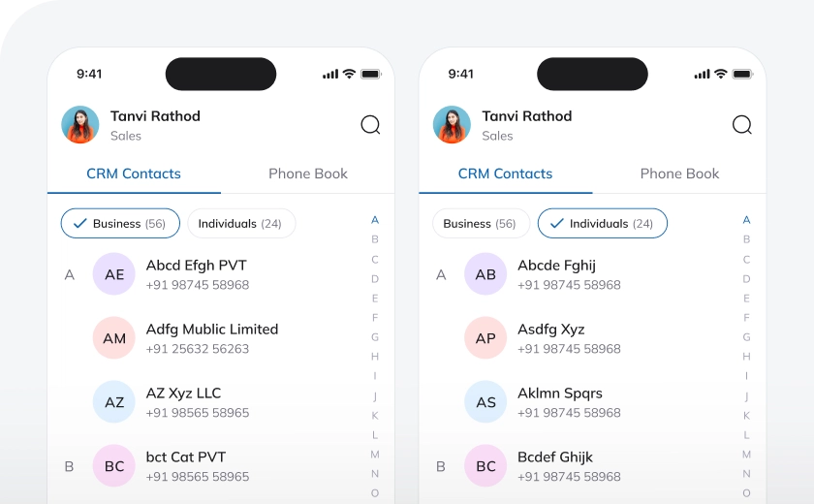Screen dimensions: 814x504
Task: Jump to letter H in left alphabet index
Action: point(375,357)
